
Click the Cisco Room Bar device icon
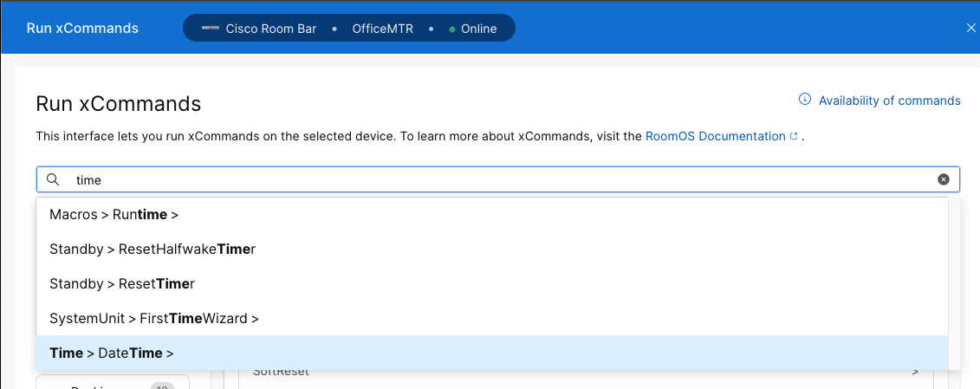[211, 29]
